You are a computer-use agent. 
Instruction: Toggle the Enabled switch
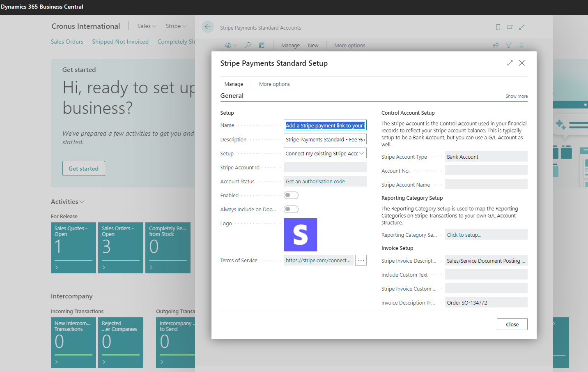pos(291,195)
